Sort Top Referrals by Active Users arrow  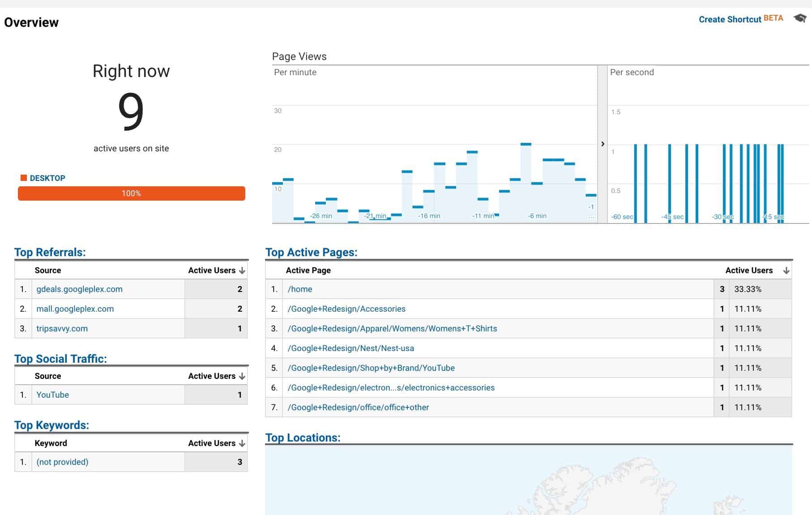(x=242, y=270)
